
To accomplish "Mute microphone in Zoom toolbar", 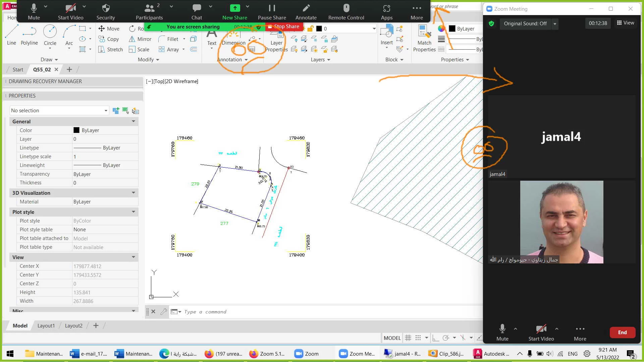I will [34, 11].
